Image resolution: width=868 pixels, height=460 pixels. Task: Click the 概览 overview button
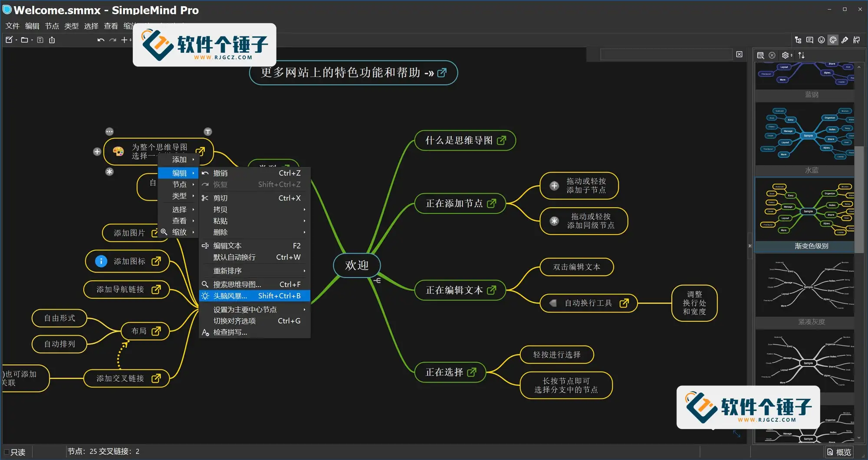[839, 452]
